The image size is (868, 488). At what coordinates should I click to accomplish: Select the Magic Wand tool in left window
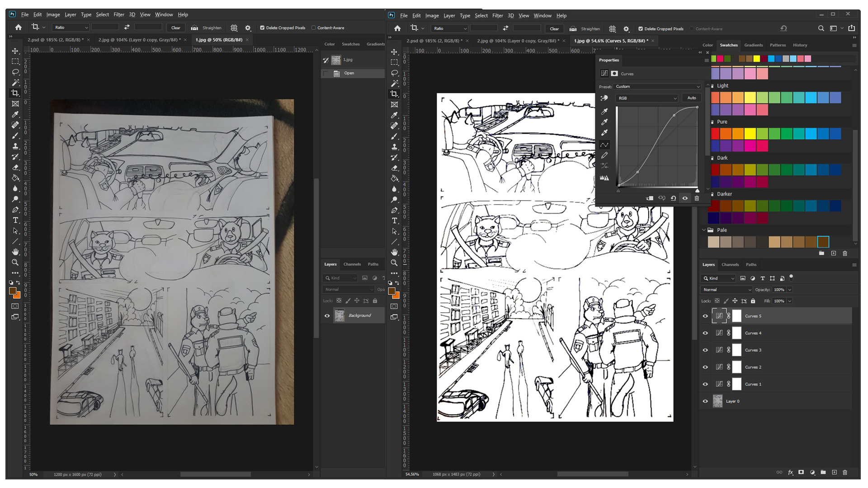pyautogui.click(x=15, y=83)
